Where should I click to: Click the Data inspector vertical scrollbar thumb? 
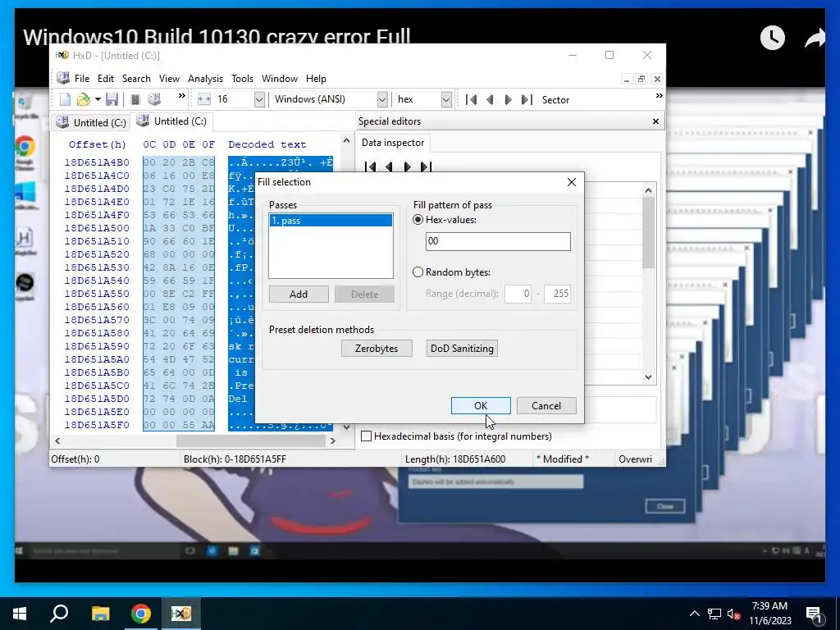(648, 233)
